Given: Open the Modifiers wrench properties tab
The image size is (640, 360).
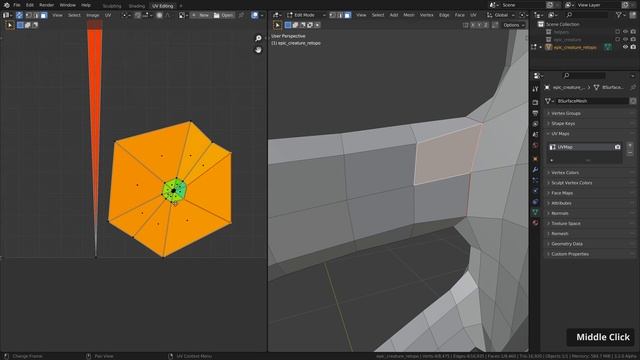Looking at the screenshot, I should click(x=535, y=169).
